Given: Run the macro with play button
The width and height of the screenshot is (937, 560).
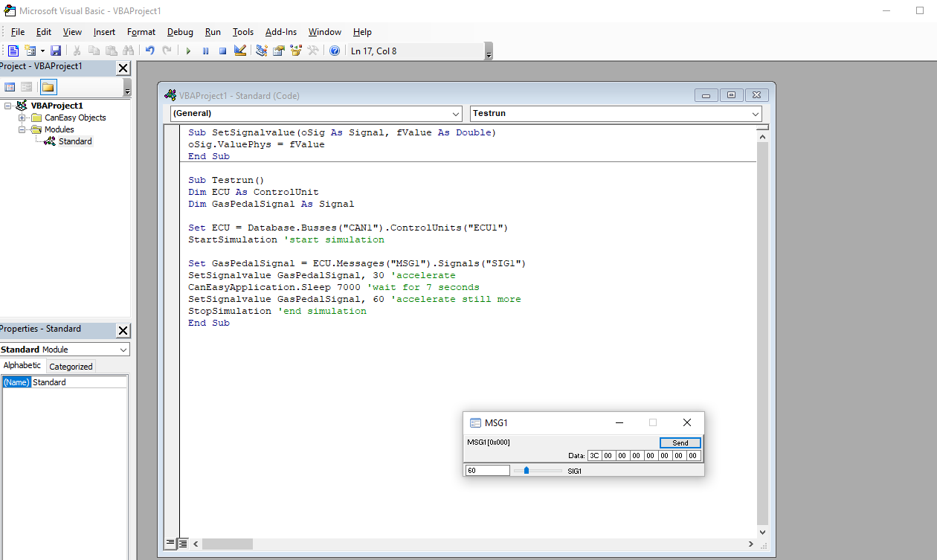Looking at the screenshot, I should pos(188,51).
